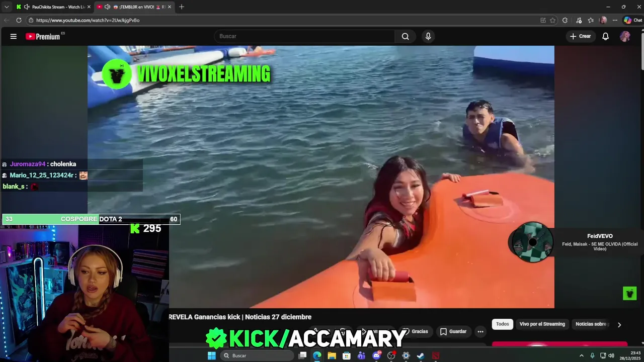Click the Juromaza94 chat username

[x=28, y=164]
